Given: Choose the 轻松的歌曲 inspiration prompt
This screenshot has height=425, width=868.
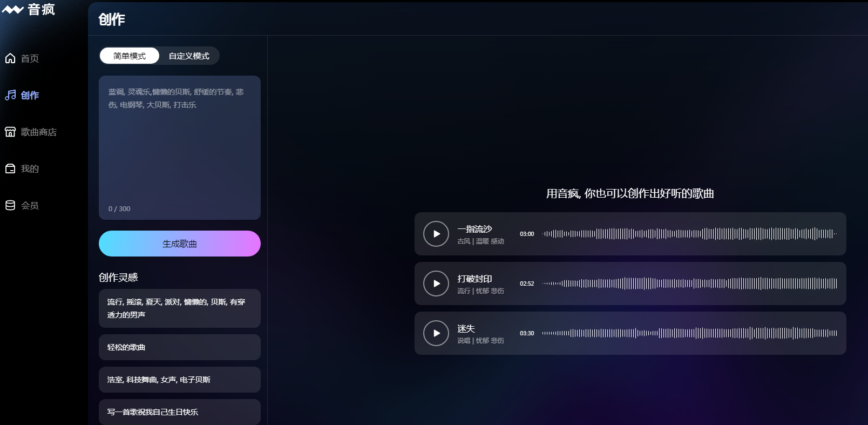Looking at the screenshot, I should [x=180, y=347].
